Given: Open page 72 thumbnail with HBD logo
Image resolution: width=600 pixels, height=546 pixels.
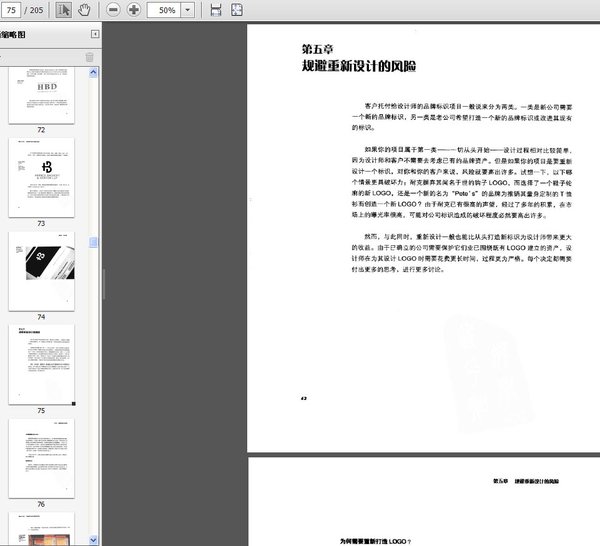Looking at the screenshot, I should tap(41, 95).
